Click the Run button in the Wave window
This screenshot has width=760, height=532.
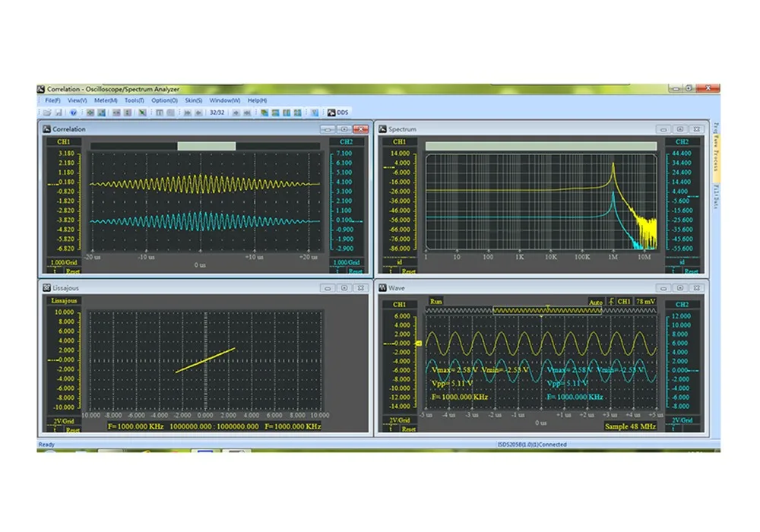pos(435,302)
